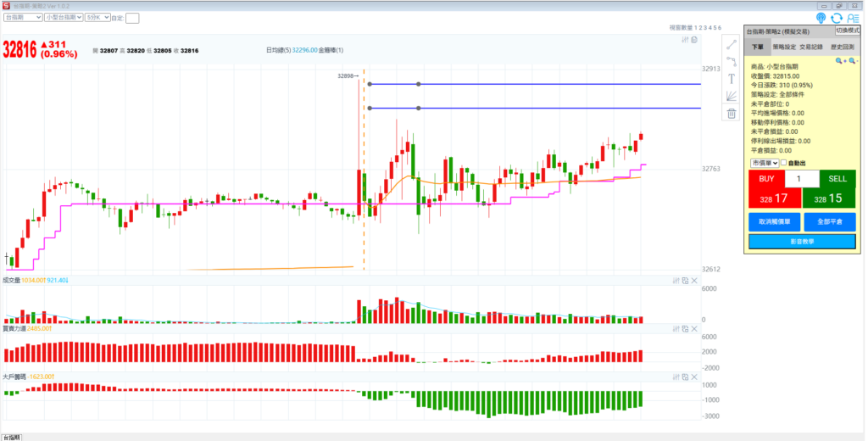
Task: Zoom in with magnifier plus icon
Action: click(x=839, y=61)
